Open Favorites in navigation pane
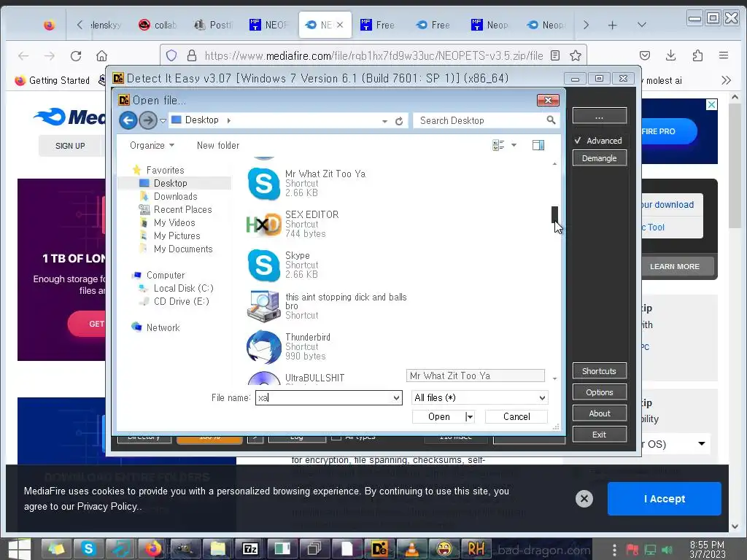This screenshot has width=747, height=560. pos(165,170)
